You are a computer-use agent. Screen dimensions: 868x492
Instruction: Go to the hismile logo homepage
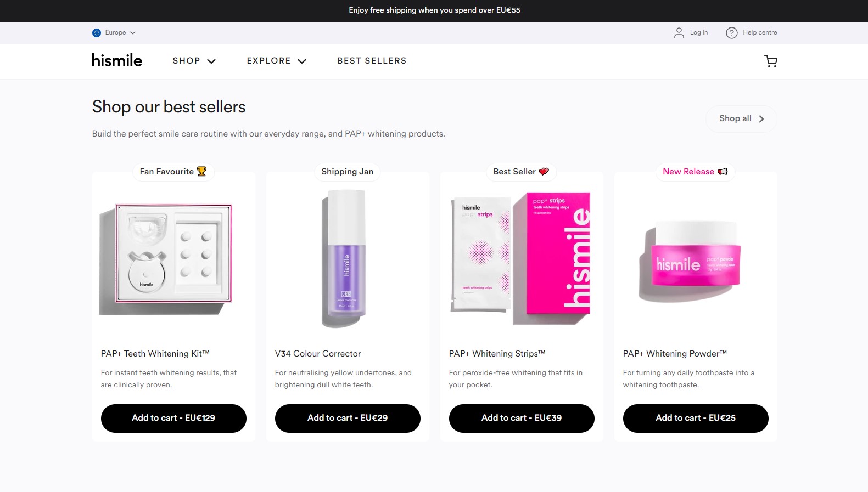point(117,60)
